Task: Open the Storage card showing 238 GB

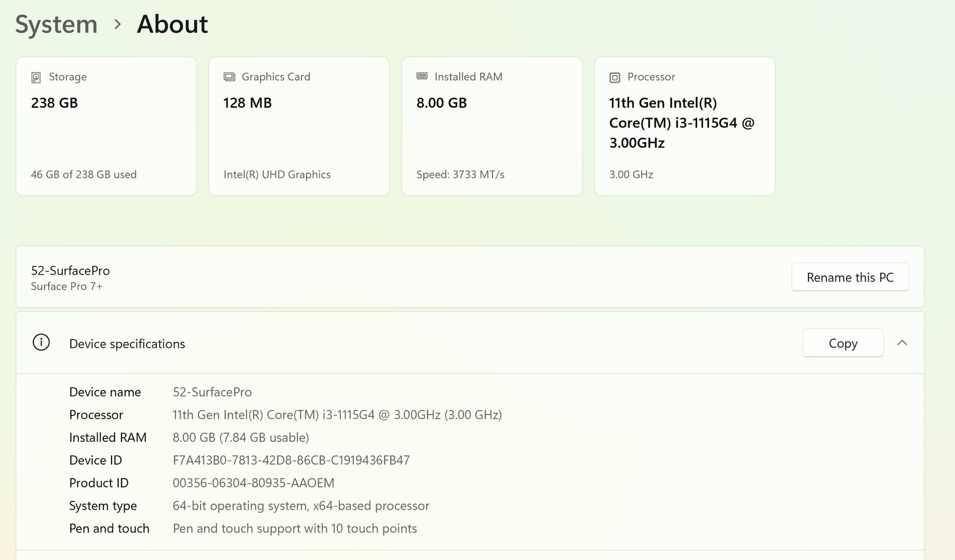Action: pos(106,127)
